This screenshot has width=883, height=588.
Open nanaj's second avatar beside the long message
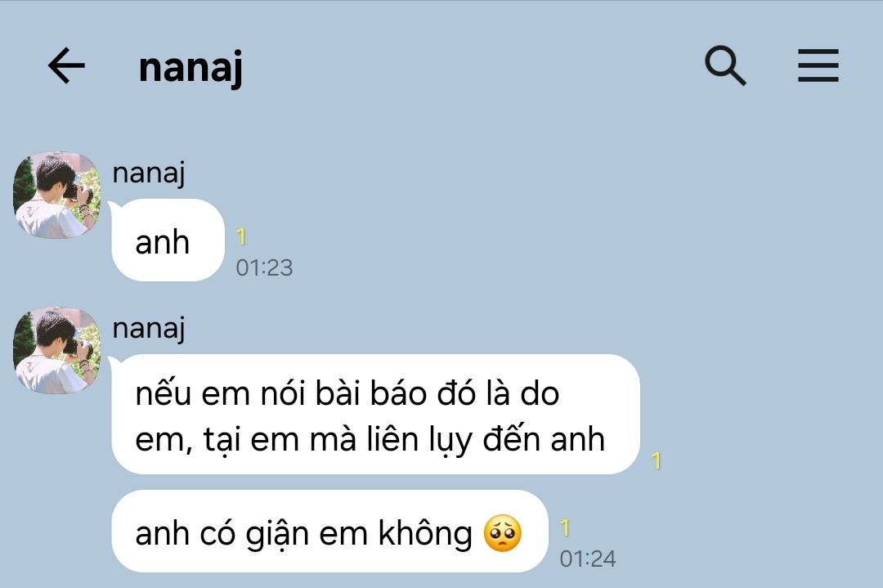point(56,350)
